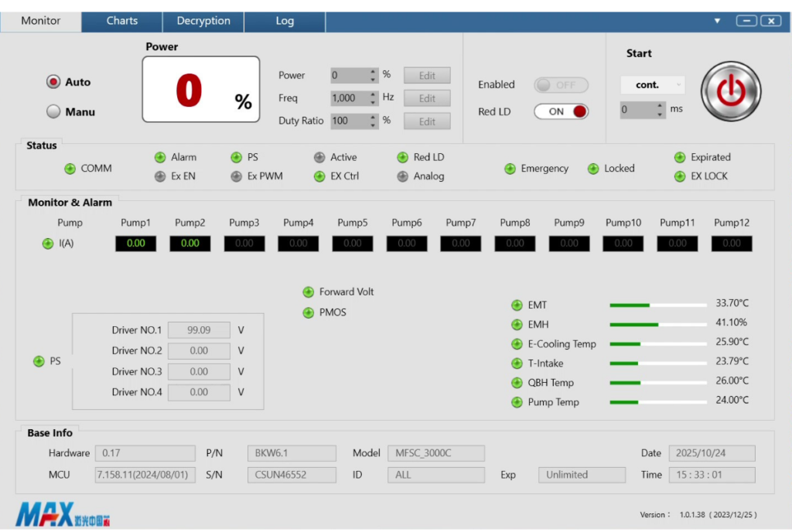Click the Alarm status indicator
Screen dimensions: 792x532
coord(160,158)
